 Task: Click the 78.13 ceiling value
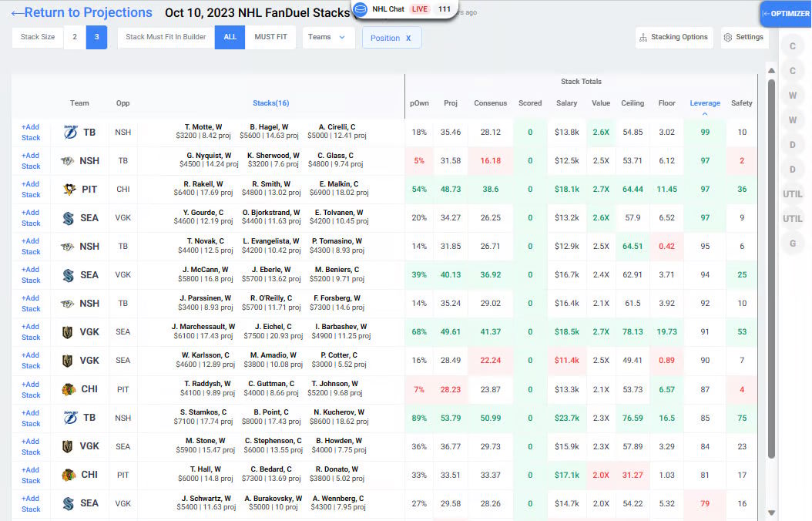[632, 332]
